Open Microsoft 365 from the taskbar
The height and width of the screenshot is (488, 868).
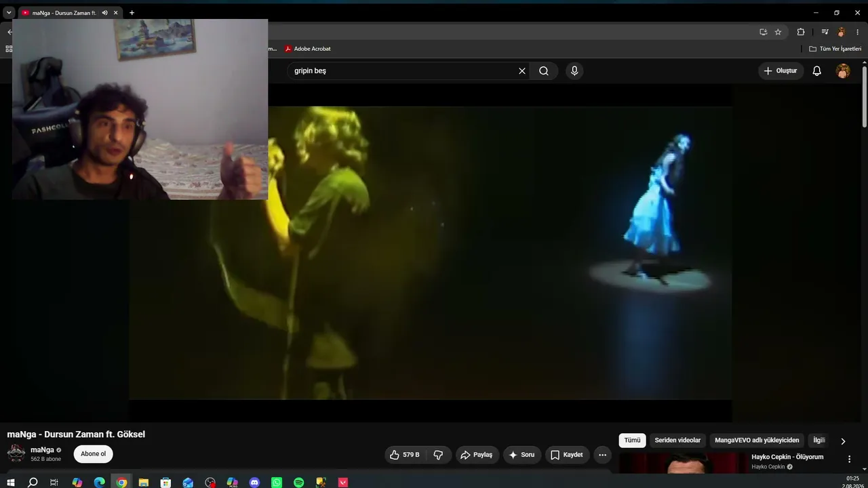coord(232,483)
